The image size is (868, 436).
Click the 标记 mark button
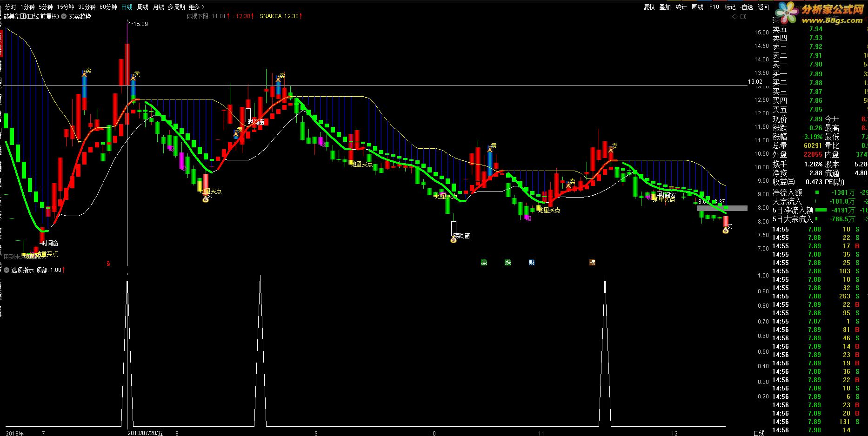tap(730, 7)
